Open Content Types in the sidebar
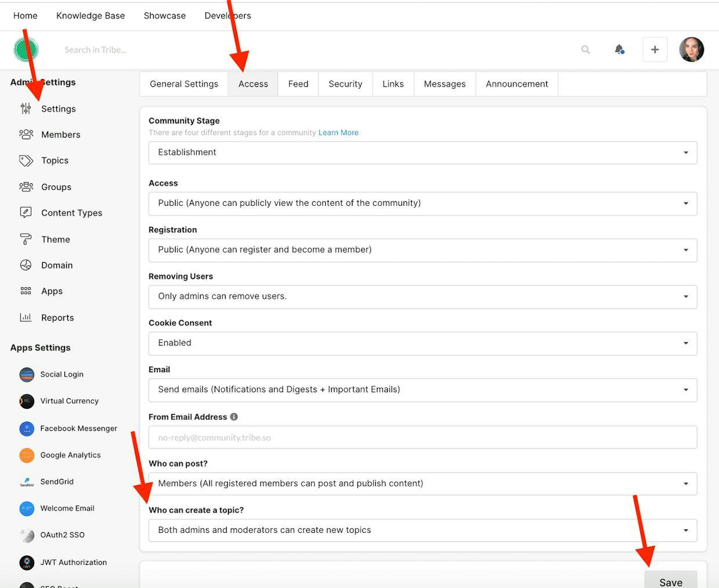 [72, 213]
